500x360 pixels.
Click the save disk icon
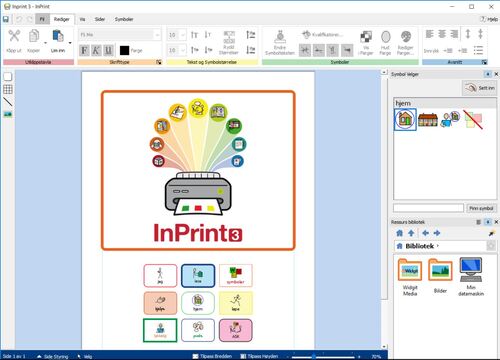point(6,19)
